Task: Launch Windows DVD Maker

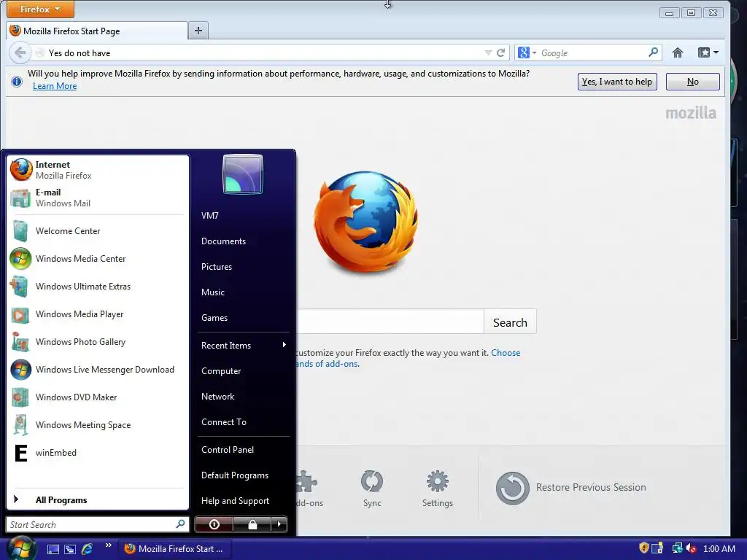Action: (98, 397)
